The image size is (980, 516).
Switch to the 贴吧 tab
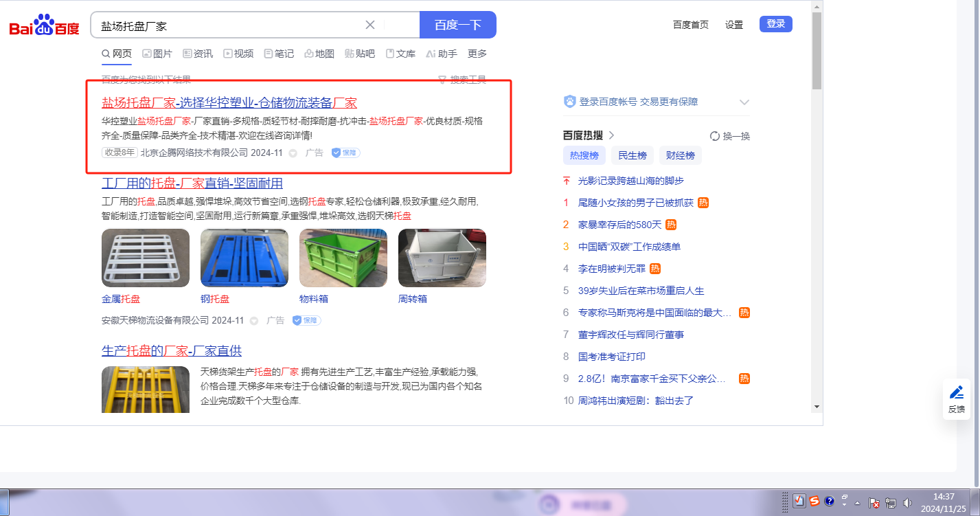tap(360, 54)
